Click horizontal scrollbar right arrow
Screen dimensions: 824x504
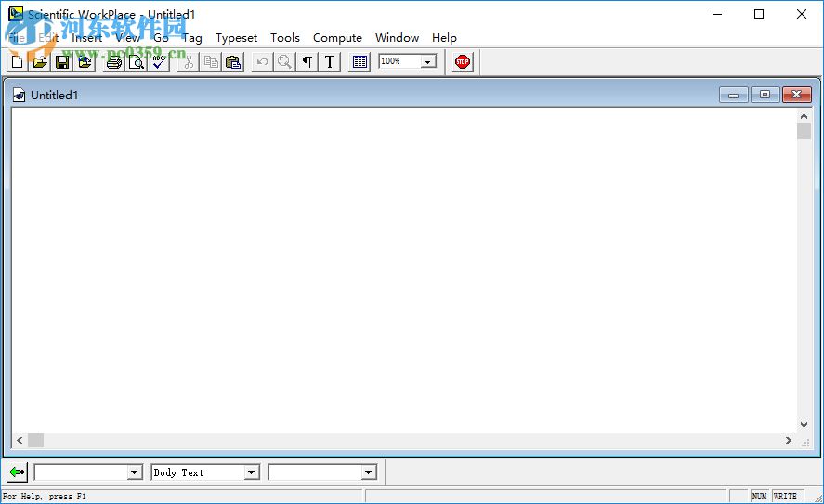(789, 441)
